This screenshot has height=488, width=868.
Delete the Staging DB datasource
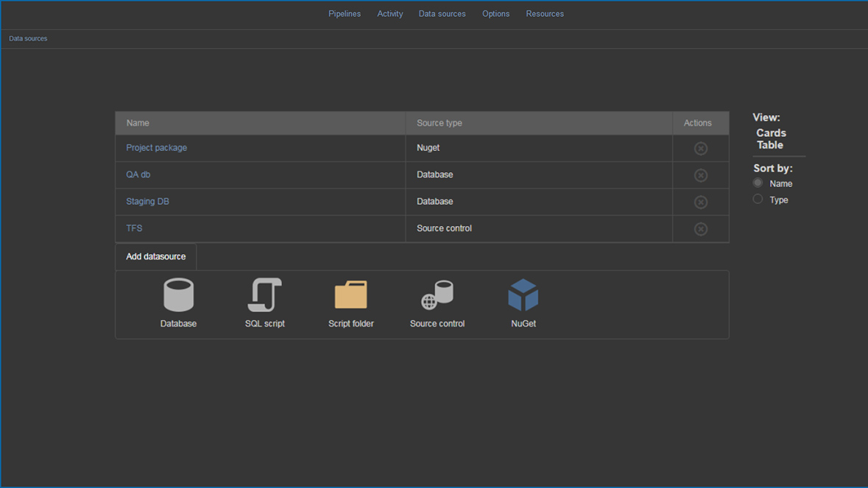(x=700, y=202)
